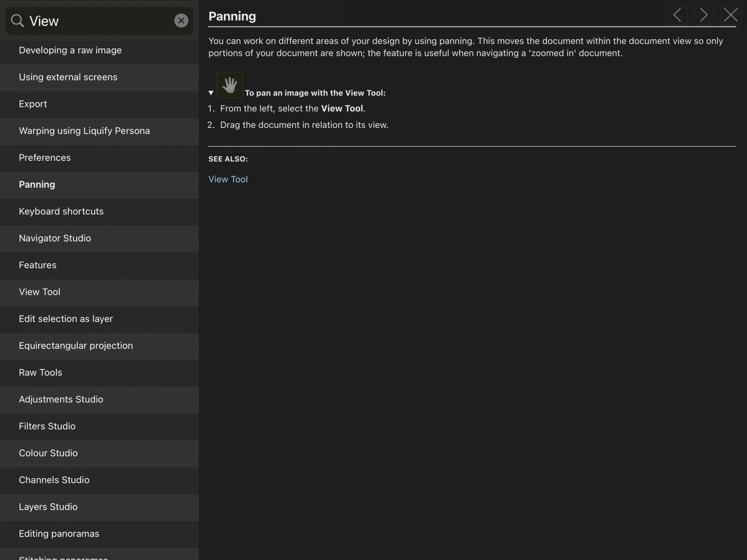Go to previous help topic
Screen dimensions: 747x560
coord(677,15)
